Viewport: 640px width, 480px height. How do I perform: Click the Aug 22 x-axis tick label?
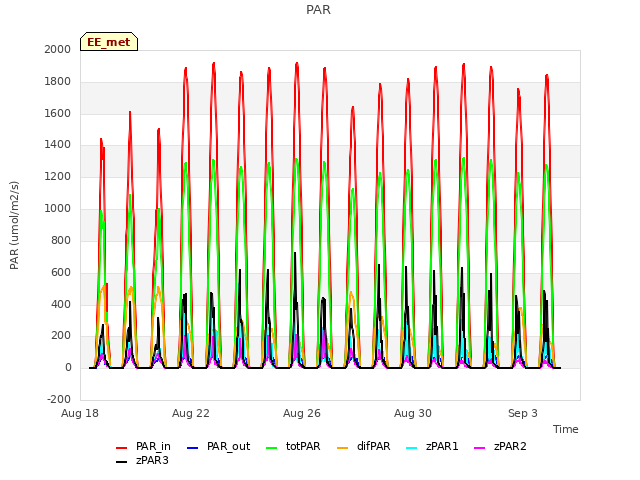coord(191,413)
